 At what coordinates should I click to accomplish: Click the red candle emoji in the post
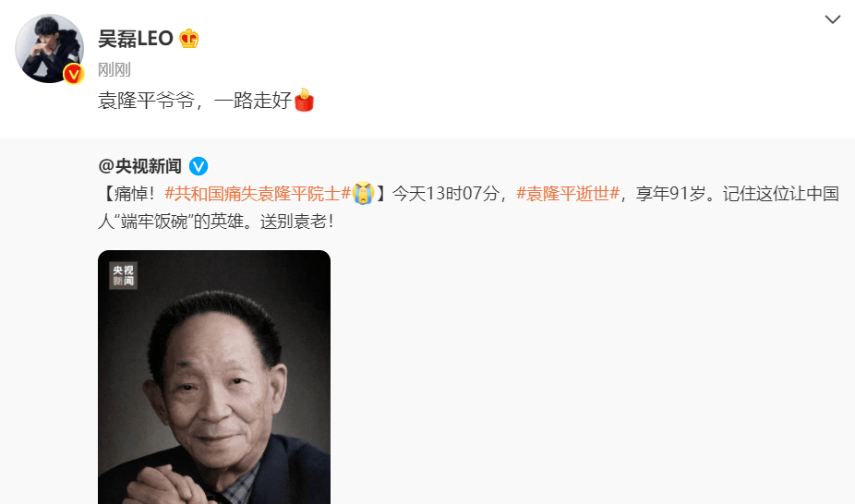(304, 100)
